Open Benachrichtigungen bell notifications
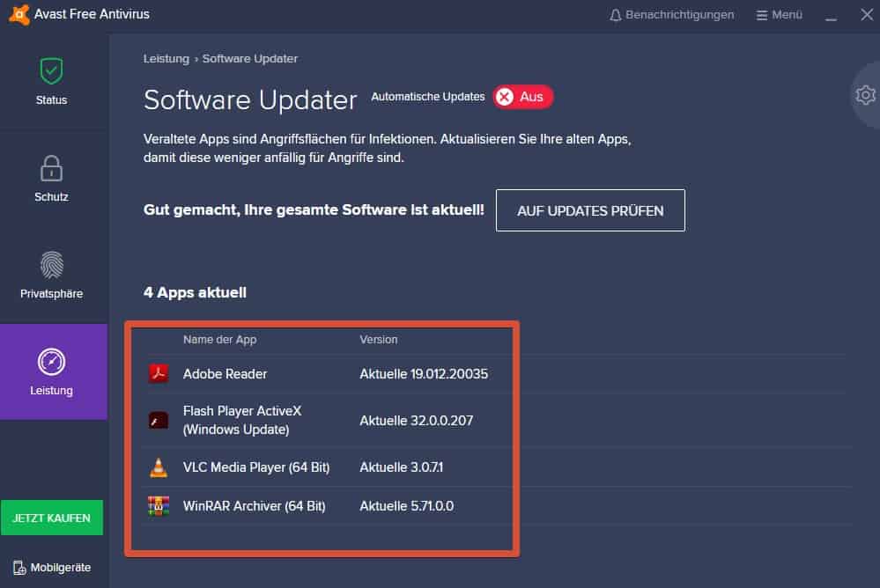The height and width of the screenshot is (588, 880). click(x=672, y=15)
